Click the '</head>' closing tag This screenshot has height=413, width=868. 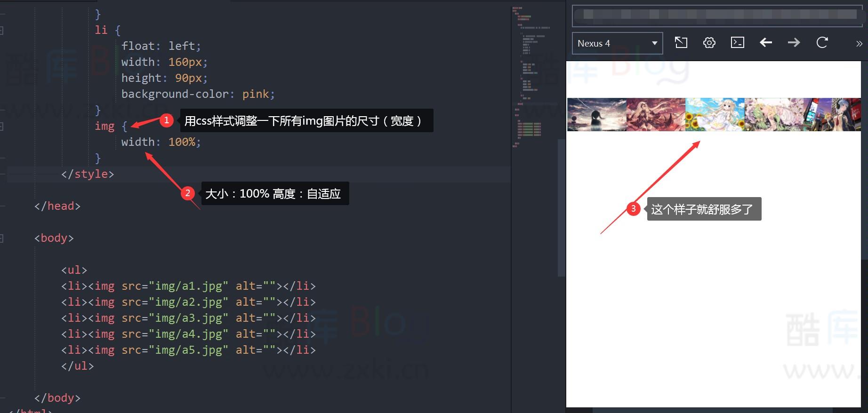pos(57,206)
